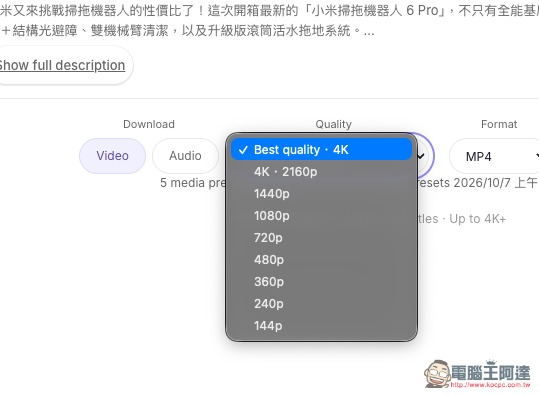Click the Quality label text
The width and height of the screenshot is (539, 396).
(333, 124)
